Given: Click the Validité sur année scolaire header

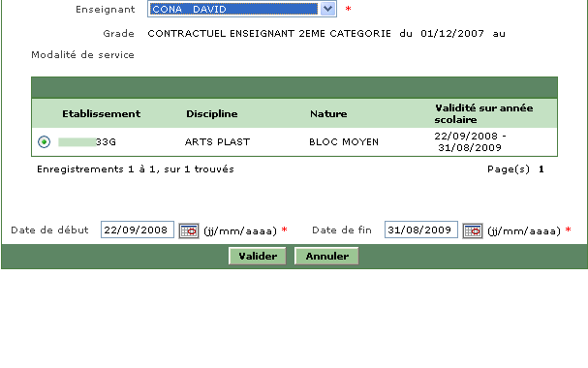Looking at the screenshot, I should click(x=483, y=113).
